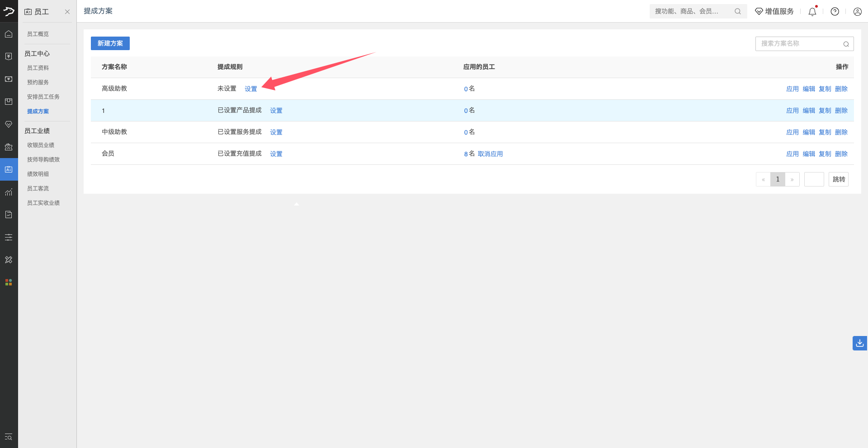This screenshot has width=868, height=448.
Task: Click the floating blue download icon
Action: pos(860,343)
